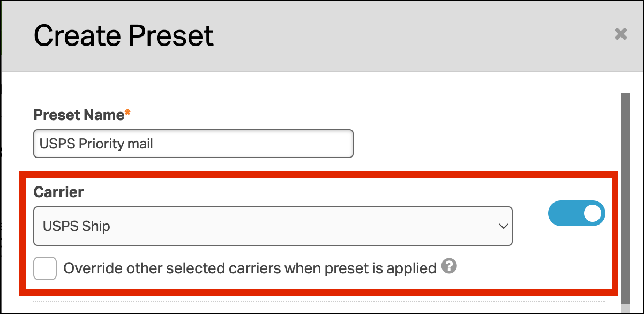This screenshot has width=644, height=314.
Task: Click the Carrier dropdown chevron arrow
Action: point(503,227)
